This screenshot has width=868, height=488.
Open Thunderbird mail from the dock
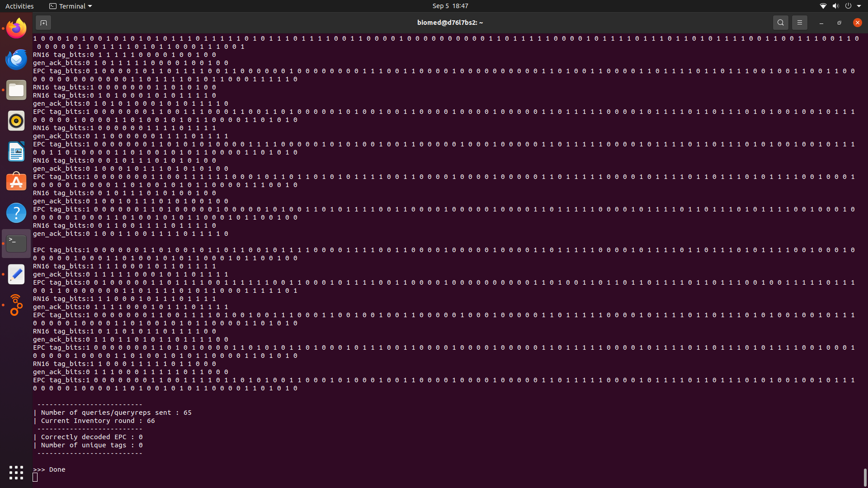point(16,59)
